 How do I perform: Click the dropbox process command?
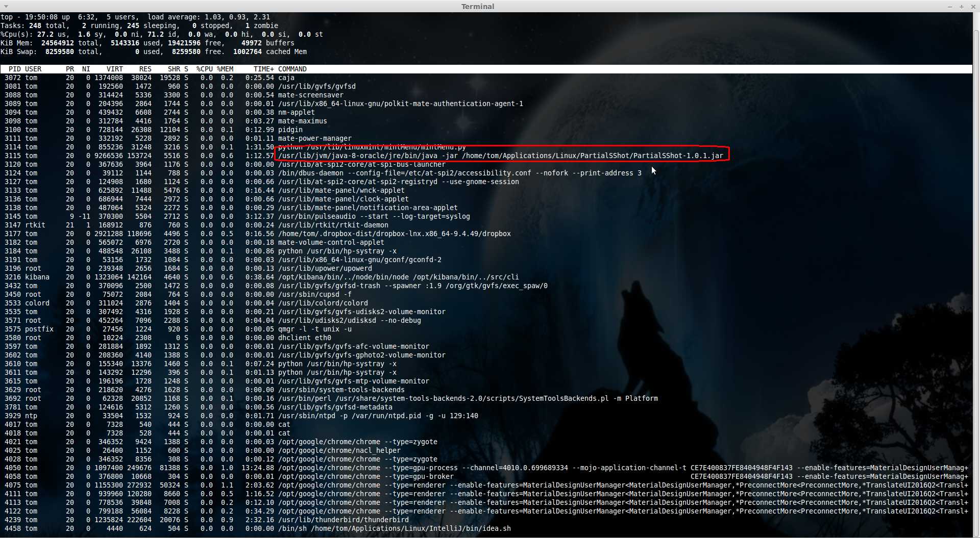(394, 234)
